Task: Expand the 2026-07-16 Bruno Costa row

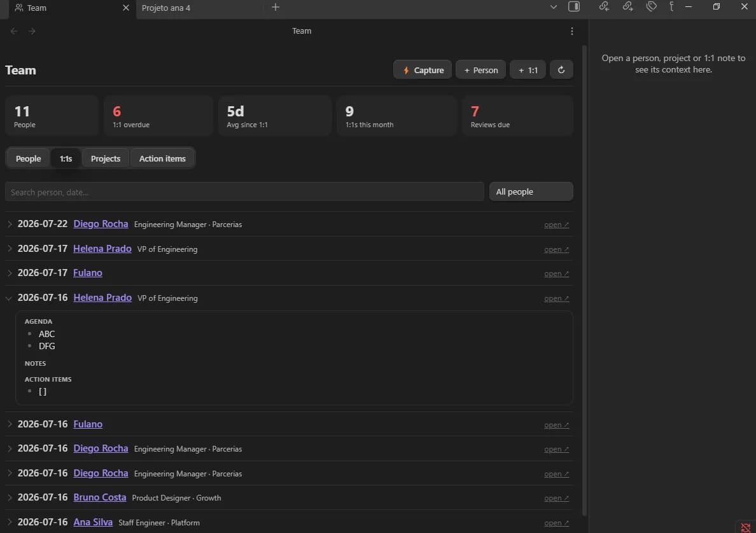Action: pyautogui.click(x=10, y=497)
